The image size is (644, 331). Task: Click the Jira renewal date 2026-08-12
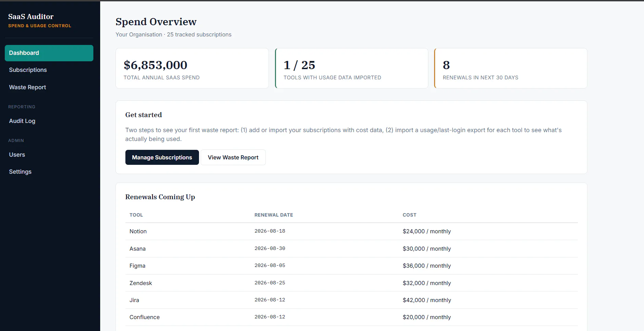point(270,300)
